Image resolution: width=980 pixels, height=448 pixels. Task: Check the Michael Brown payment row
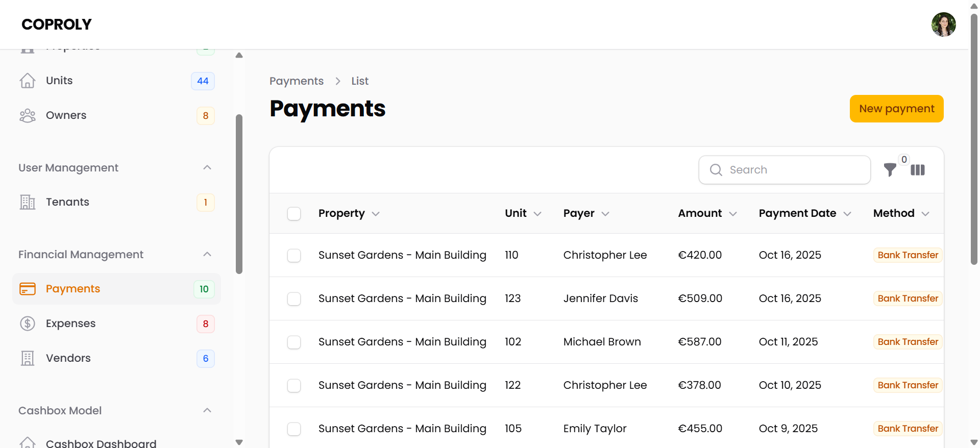[x=294, y=342]
